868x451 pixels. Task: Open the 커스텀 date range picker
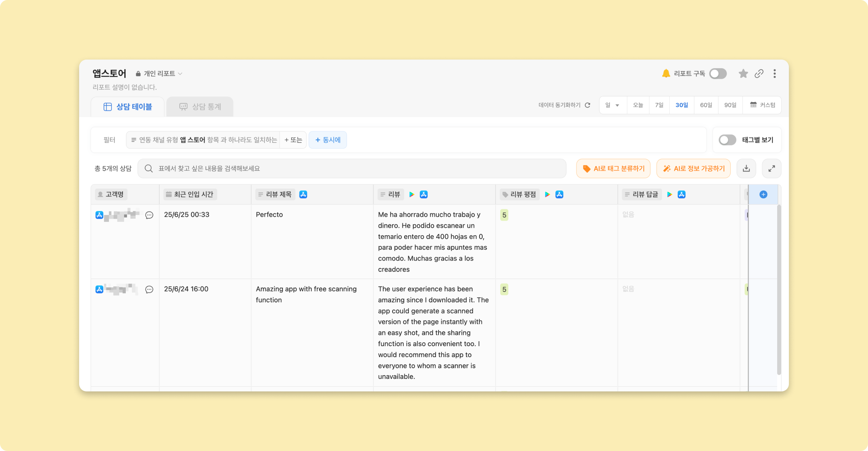coord(762,105)
